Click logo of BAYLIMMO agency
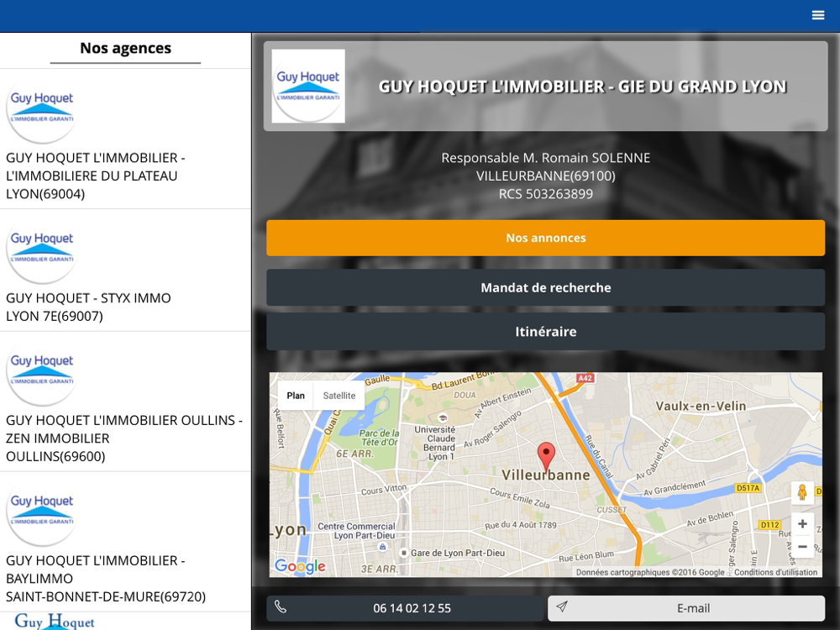Screen dimensions: 840x630 coord(42,512)
